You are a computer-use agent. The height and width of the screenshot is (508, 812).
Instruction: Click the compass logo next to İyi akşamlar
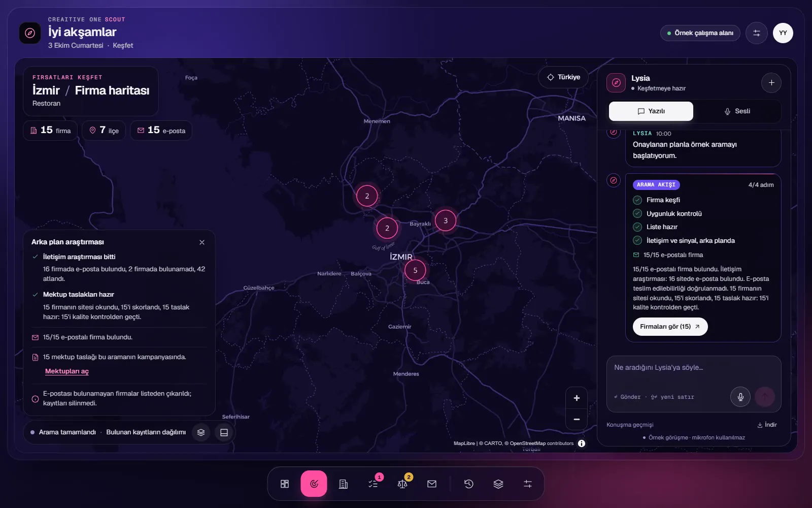coord(30,33)
